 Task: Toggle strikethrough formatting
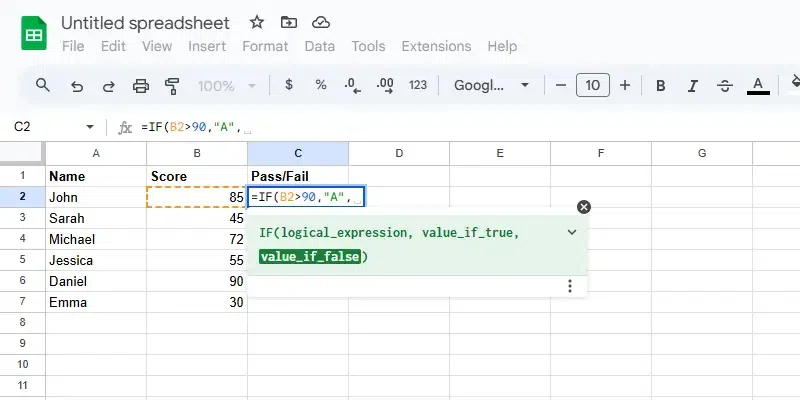(725, 86)
